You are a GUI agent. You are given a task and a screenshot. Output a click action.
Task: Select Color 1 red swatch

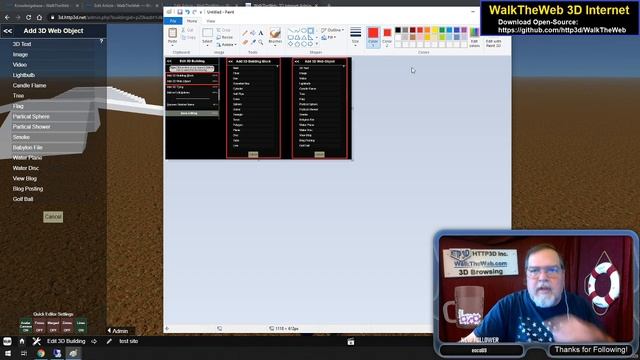coord(373,33)
